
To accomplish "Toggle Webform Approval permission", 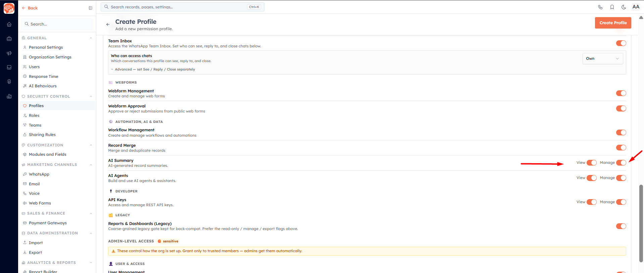I will (621, 108).
